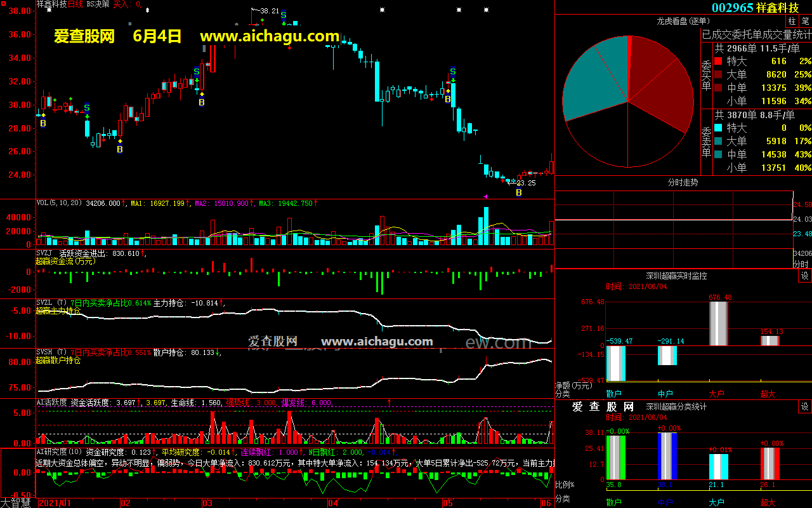Click the B buy signal near 23.25 low
The height and width of the screenshot is (508, 812).
click(x=519, y=192)
